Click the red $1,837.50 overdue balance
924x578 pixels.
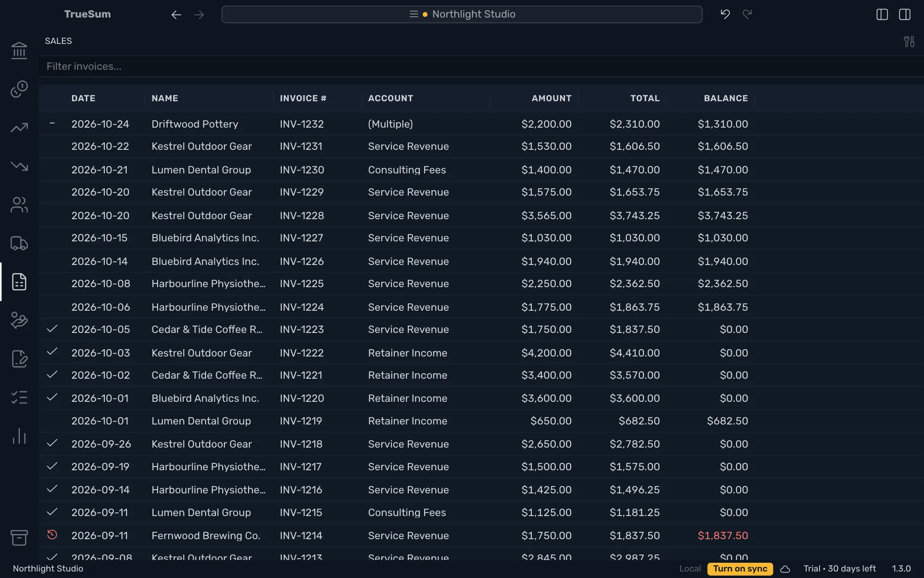(x=723, y=535)
